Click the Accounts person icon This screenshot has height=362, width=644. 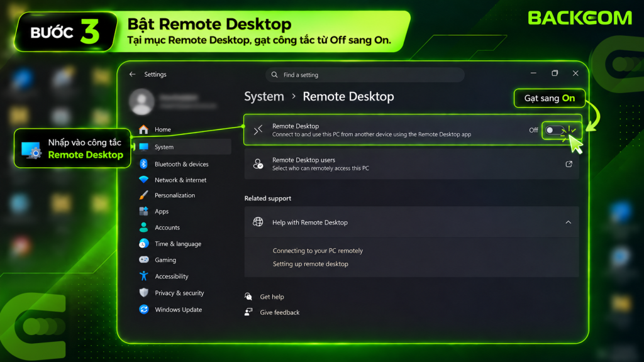click(143, 228)
